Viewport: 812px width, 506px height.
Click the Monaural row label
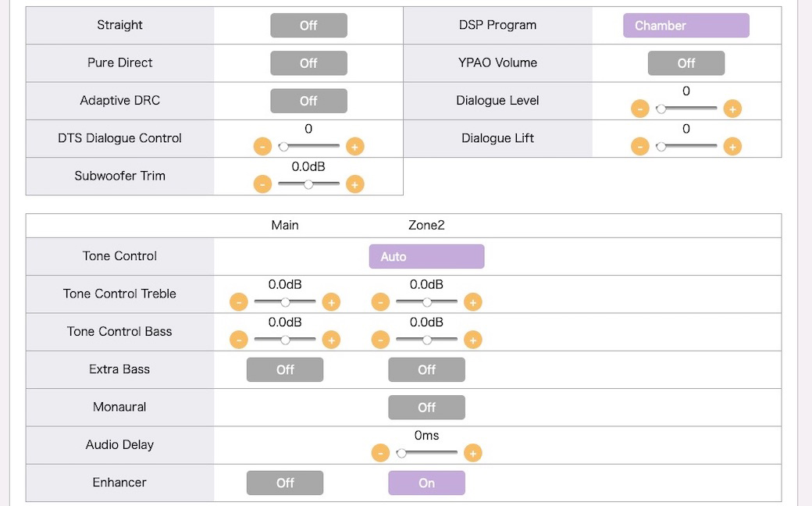coord(119,407)
